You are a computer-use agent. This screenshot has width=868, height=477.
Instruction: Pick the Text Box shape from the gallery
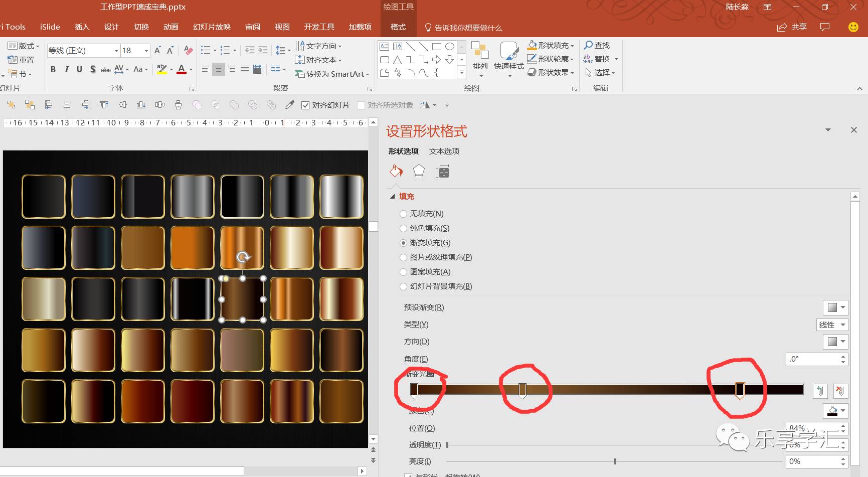(x=385, y=47)
